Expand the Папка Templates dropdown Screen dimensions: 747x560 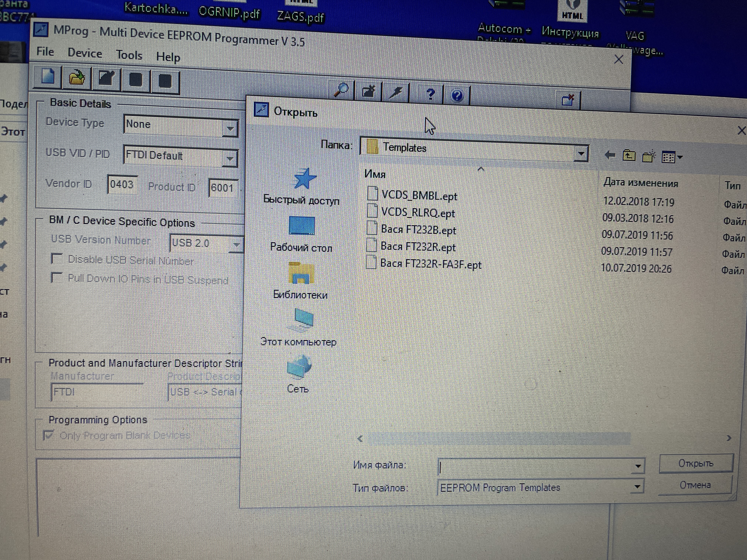point(581,154)
